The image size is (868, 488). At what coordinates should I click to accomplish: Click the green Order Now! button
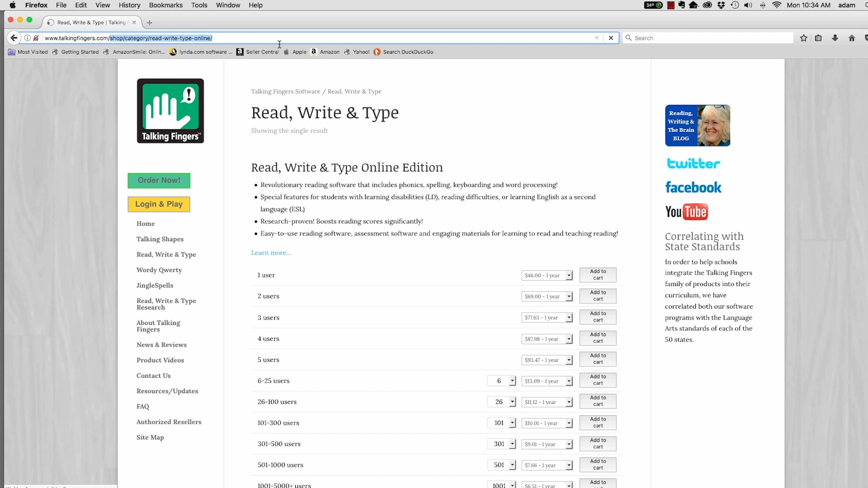[x=159, y=180]
